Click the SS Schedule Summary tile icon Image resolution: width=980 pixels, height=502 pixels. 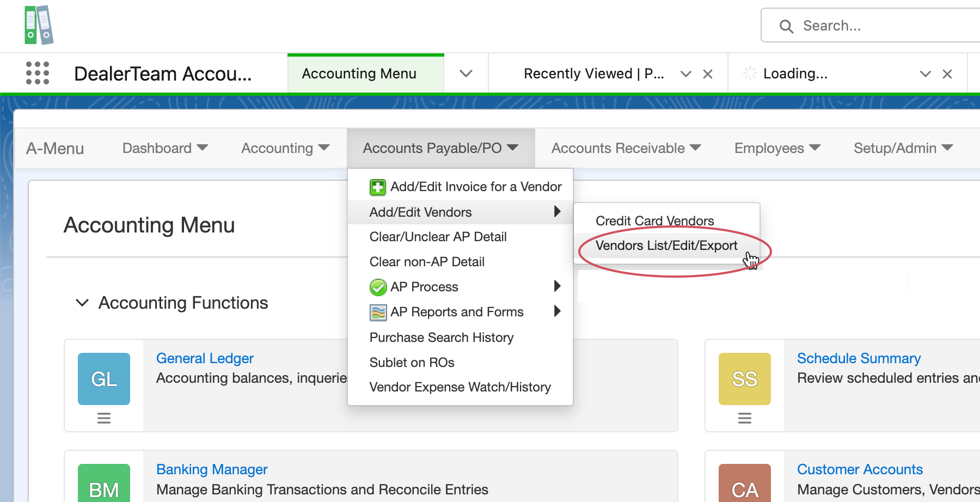745,379
